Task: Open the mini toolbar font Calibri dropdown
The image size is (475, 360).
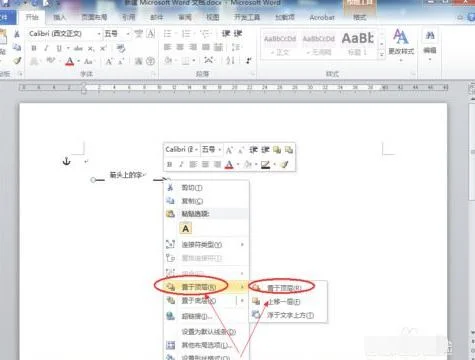Action: click(x=196, y=150)
